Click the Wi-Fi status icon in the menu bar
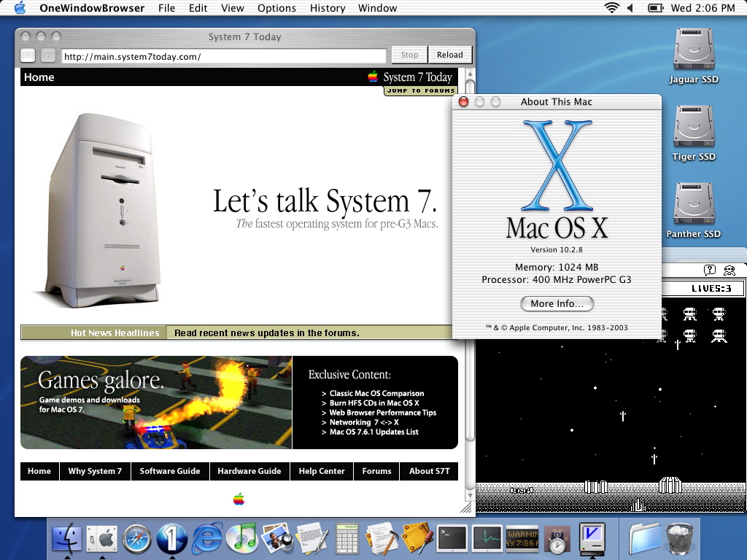This screenshot has height=560, width=747. (612, 7)
